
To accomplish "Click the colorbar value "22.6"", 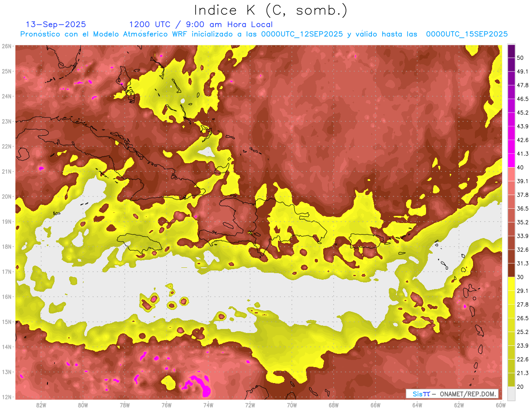I will point(523,360).
